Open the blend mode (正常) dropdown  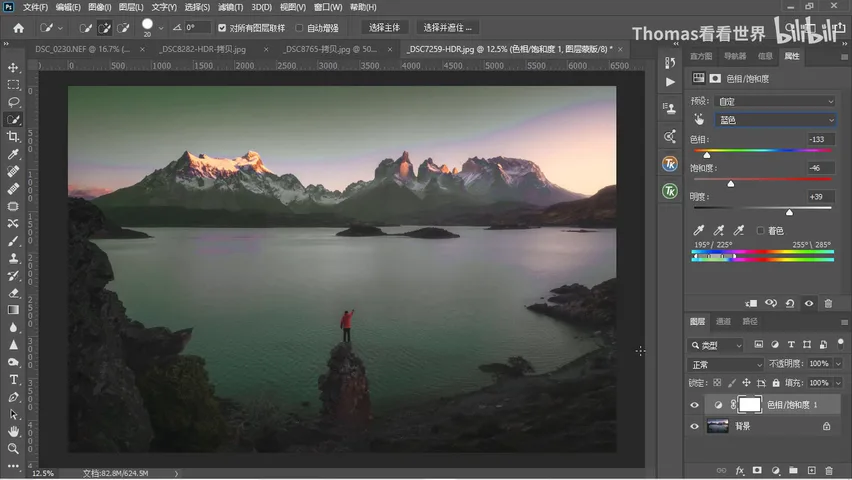(726, 365)
